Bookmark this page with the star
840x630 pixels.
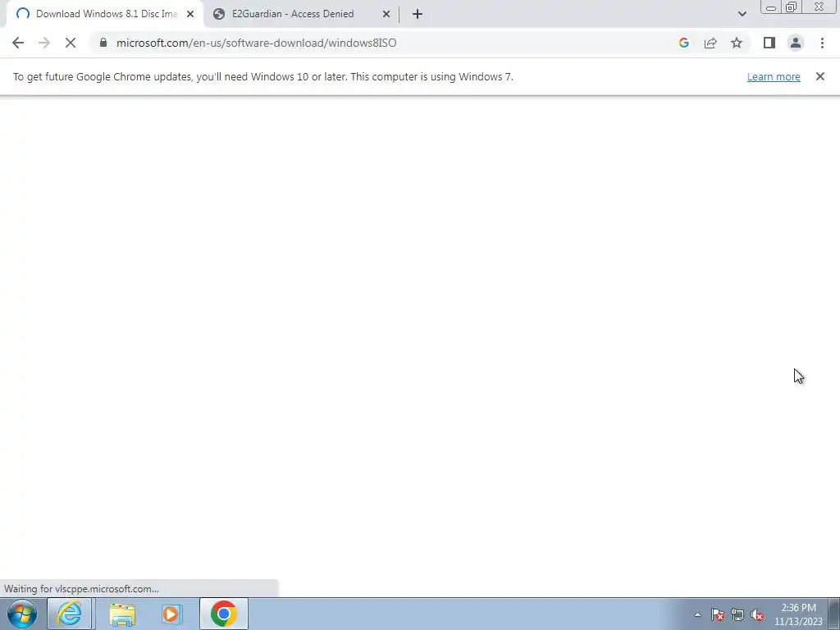click(737, 43)
